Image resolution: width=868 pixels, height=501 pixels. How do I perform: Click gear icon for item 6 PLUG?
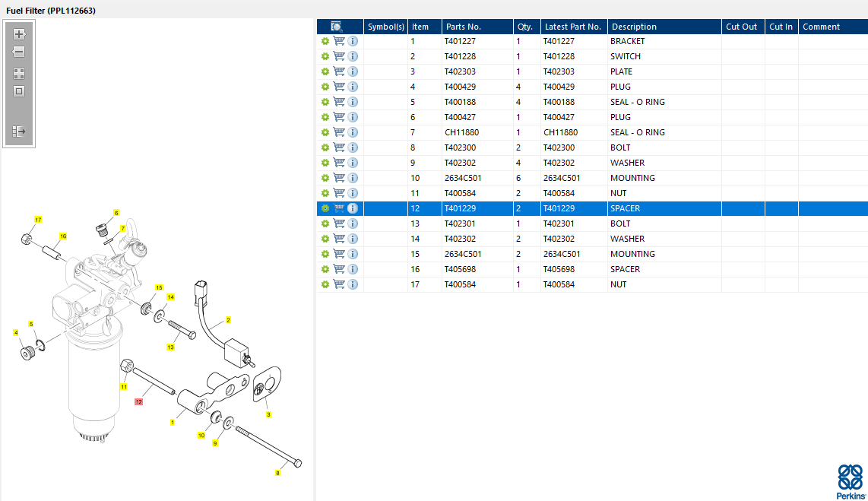click(325, 117)
